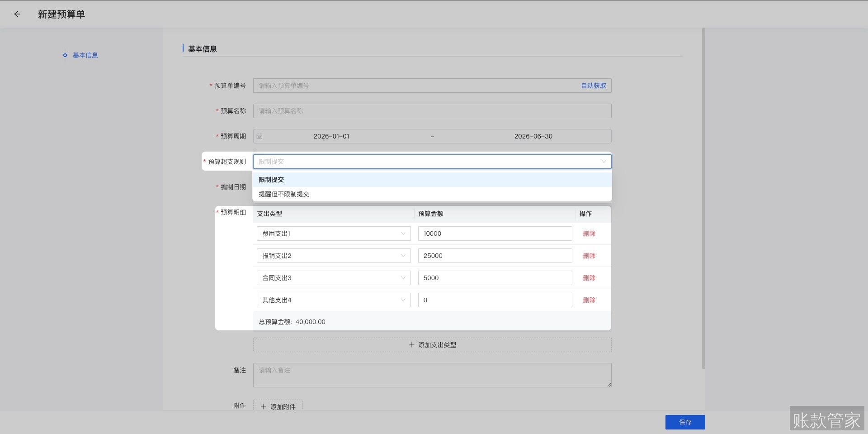The width and height of the screenshot is (868, 434).
Task: Click the back arrow icon
Action: tap(17, 14)
